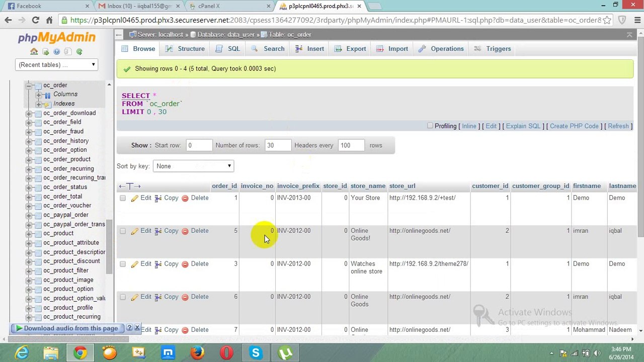This screenshot has width=644, height=362.
Task: Click the Explain SQL link
Action: tap(523, 126)
